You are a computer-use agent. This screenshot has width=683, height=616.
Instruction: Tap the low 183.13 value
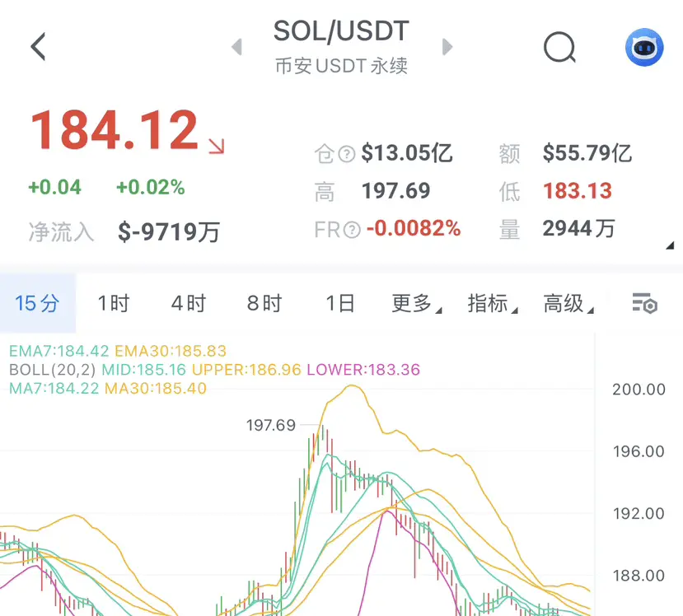pos(578,191)
